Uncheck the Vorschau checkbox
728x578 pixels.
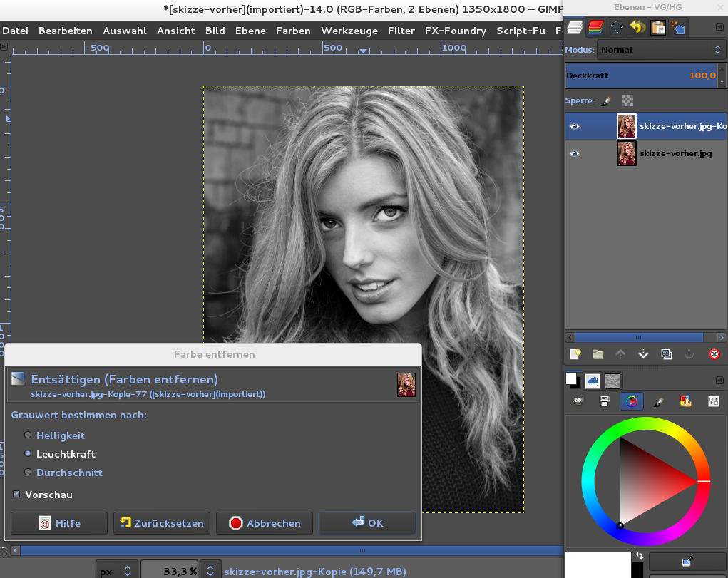[16, 494]
